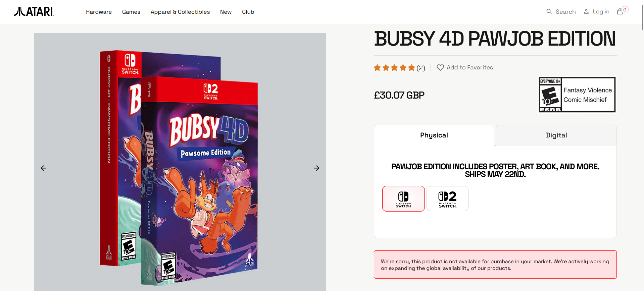Click the Log in link
644x291 pixels.
point(601,12)
